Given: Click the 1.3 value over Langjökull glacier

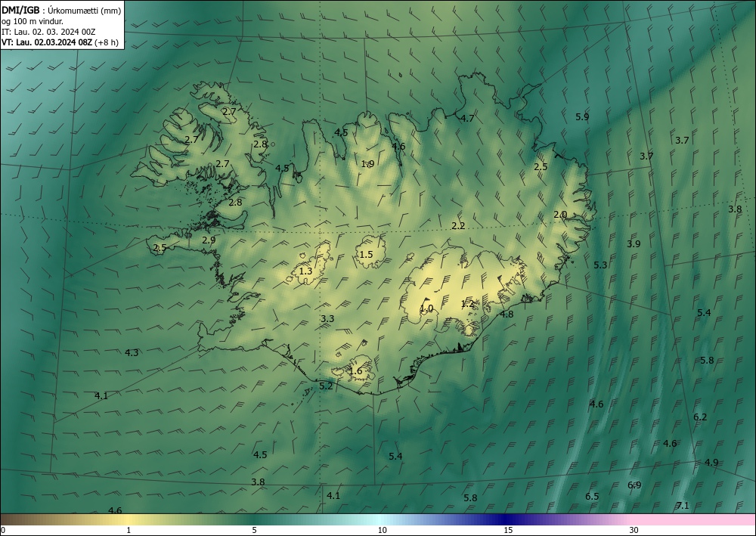Looking at the screenshot, I should (305, 271).
